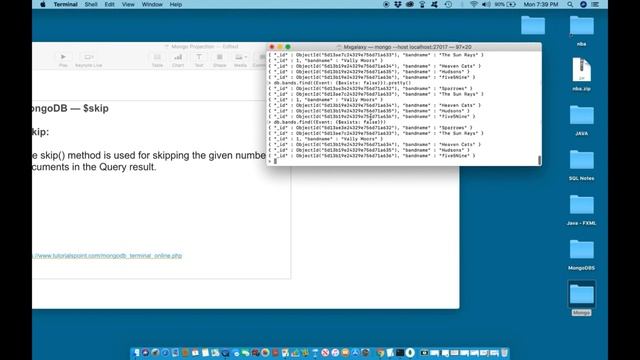Viewport: 640px width, 360px height.
Task: Click the Dropbox menu bar icon
Action: pyautogui.click(x=398, y=4)
